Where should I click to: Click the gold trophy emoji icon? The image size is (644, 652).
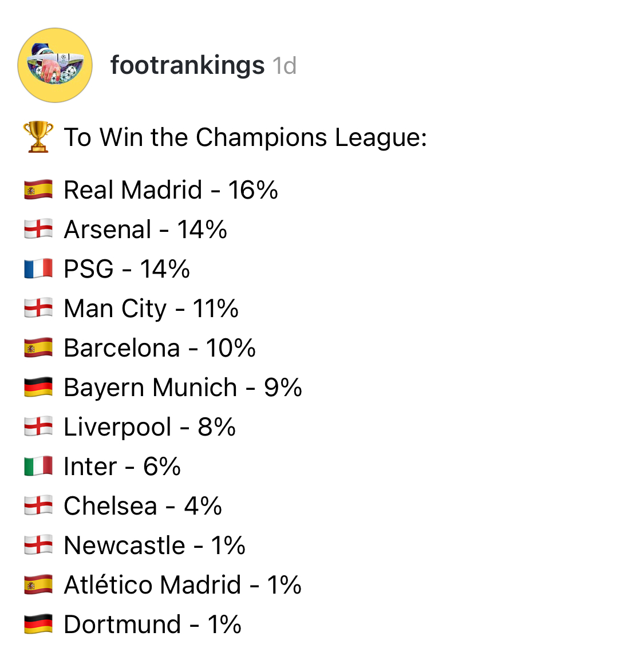click(x=38, y=137)
